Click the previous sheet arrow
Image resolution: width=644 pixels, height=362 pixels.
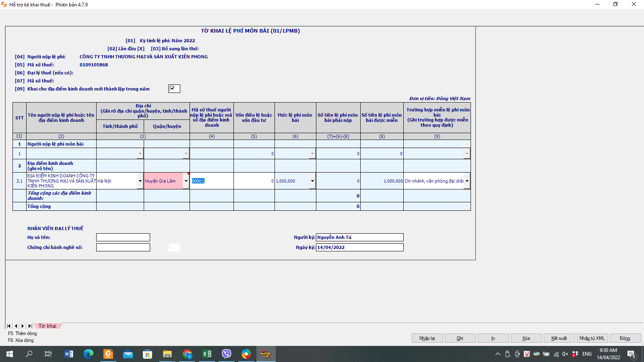tap(16, 326)
